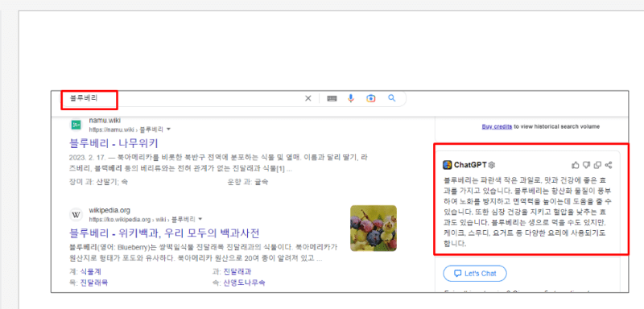Click the ChatGPT blueberry answer paragraph

(527, 212)
